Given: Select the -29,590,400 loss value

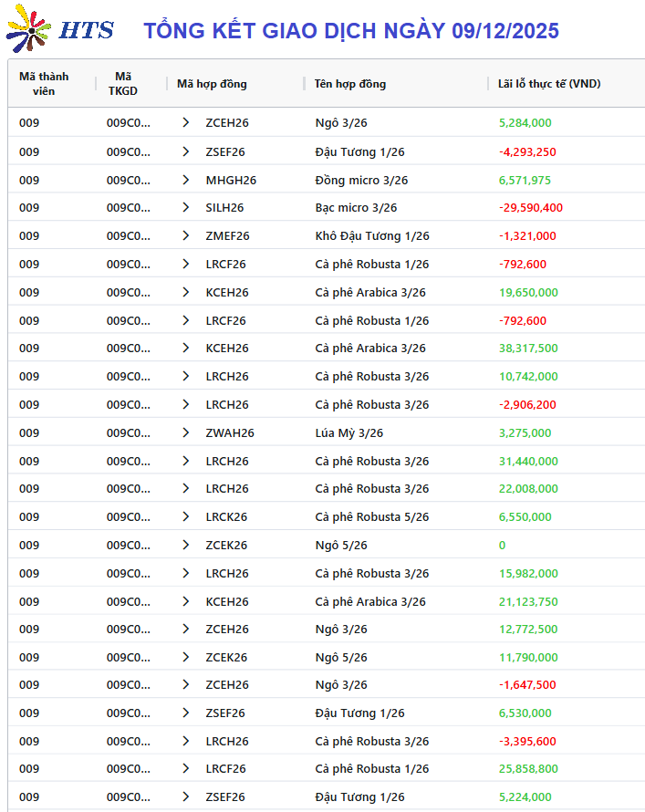Looking at the screenshot, I should click(530, 208).
